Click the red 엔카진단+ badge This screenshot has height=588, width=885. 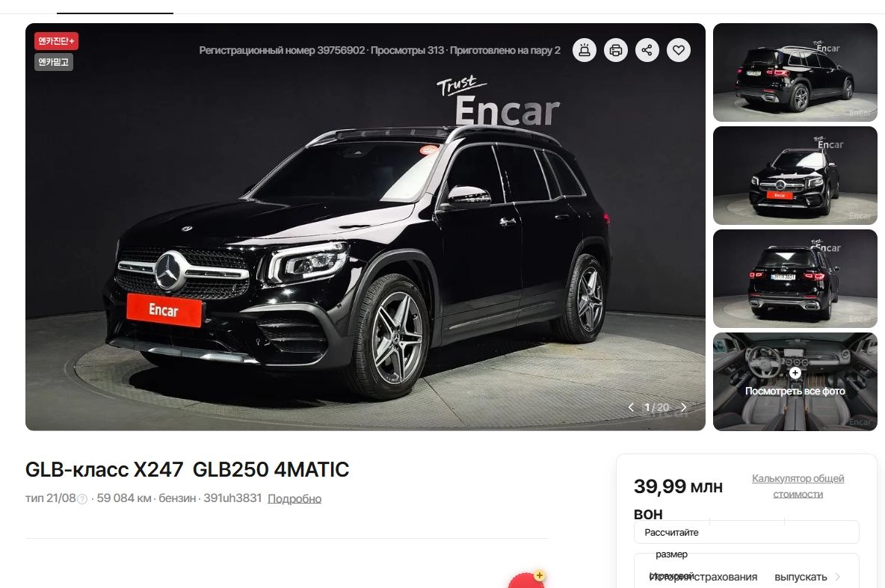point(56,41)
